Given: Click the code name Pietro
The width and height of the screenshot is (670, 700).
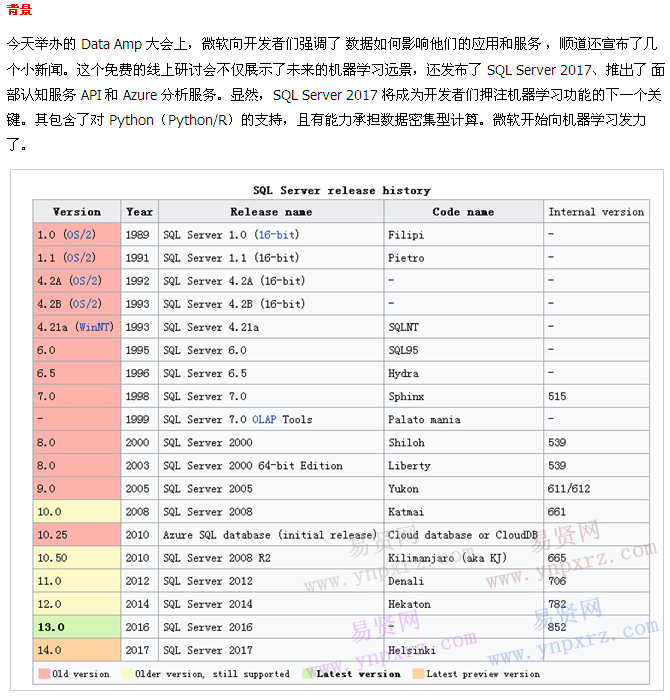Looking at the screenshot, I should pyautogui.click(x=406, y=258).
